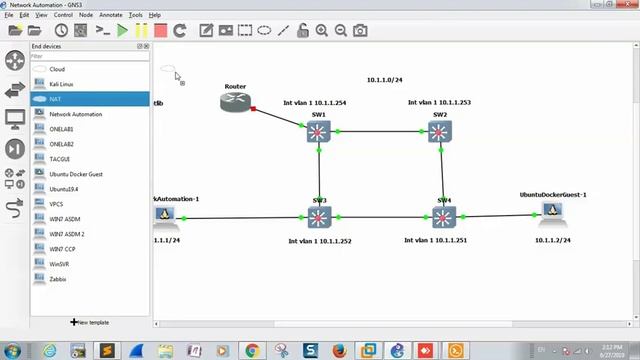Screen dimensions: 640x360
Task: Open the Help menu
Action: pos(154,15)
